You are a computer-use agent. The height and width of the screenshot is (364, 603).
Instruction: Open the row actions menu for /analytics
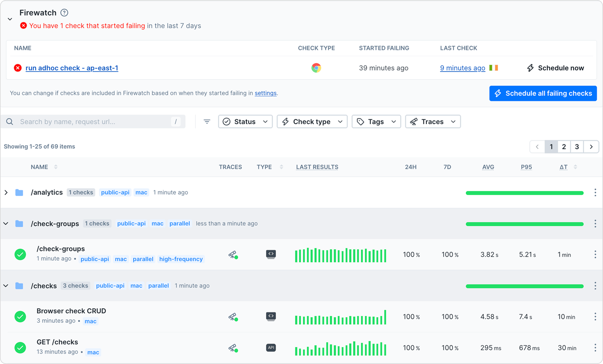595,192
